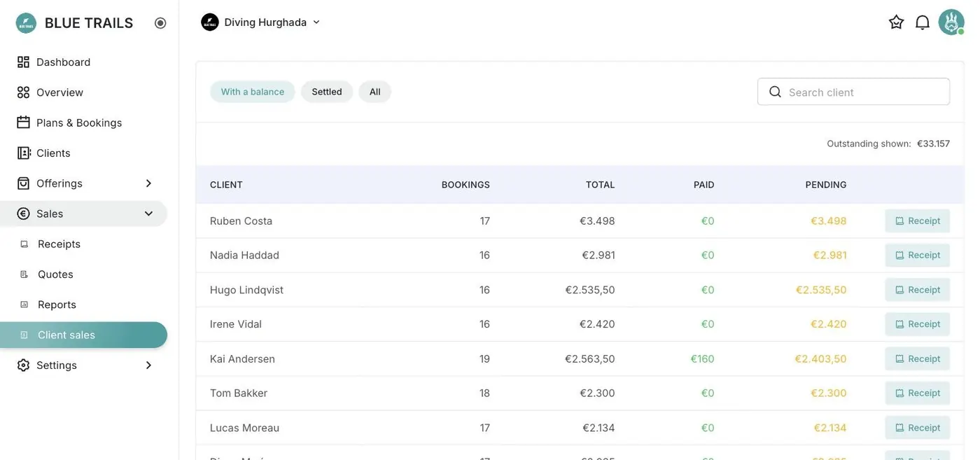This screenshot has height=460, width=980.
Task: Click the Diving Hurghada round logo
Action: (210, 22)
